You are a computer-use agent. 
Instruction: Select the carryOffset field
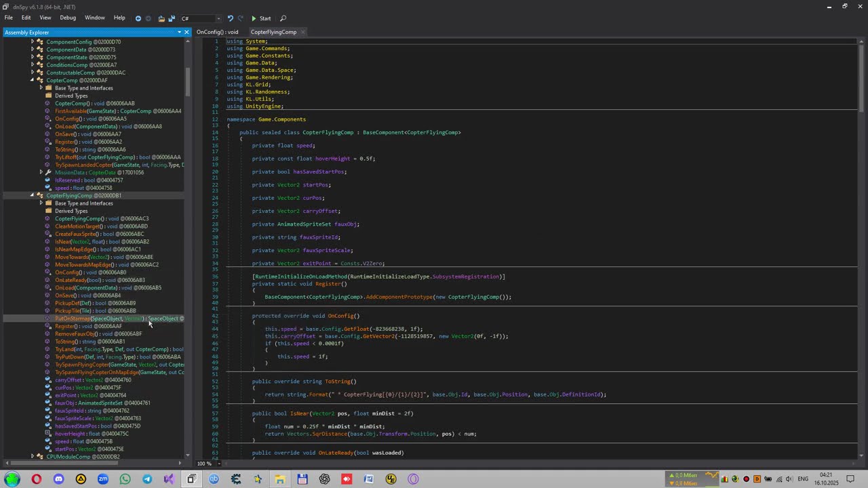coord(93,380)
